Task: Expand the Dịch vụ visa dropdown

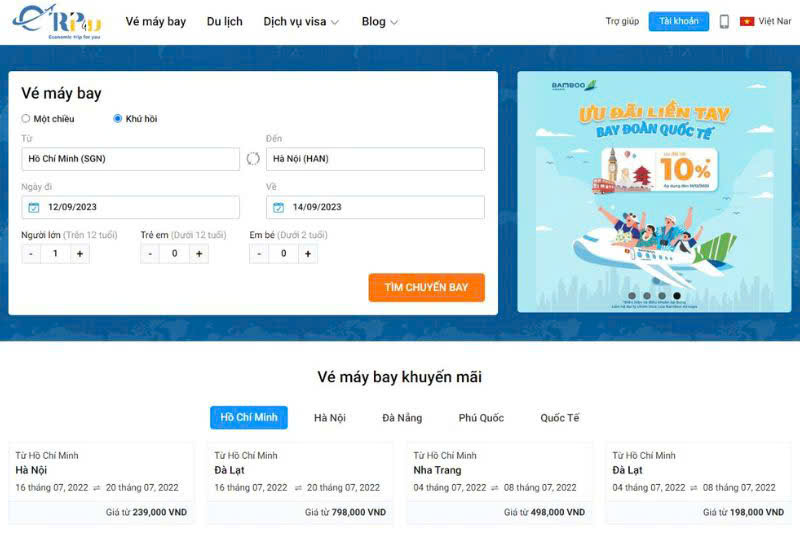Action: [301, 21]
